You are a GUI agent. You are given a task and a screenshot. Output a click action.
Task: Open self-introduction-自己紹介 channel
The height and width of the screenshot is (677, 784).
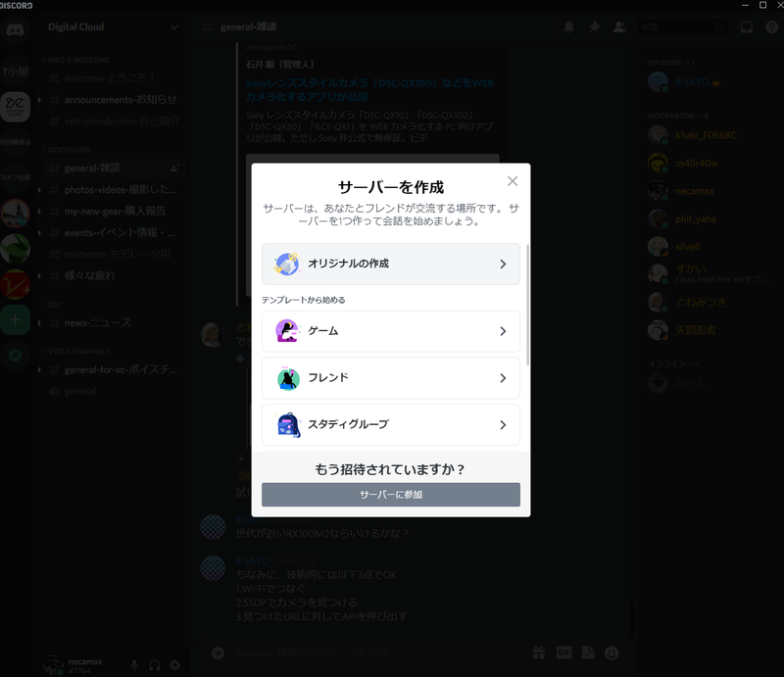(x=114, y=121)
